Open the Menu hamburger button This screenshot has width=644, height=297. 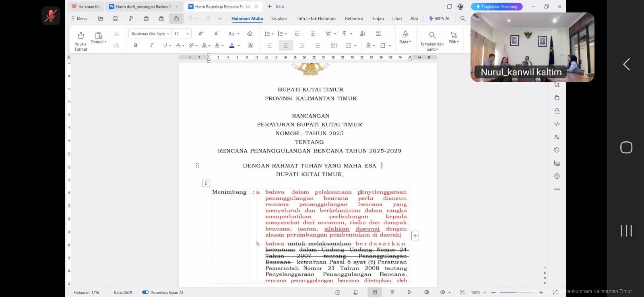(x=79, y=19)
